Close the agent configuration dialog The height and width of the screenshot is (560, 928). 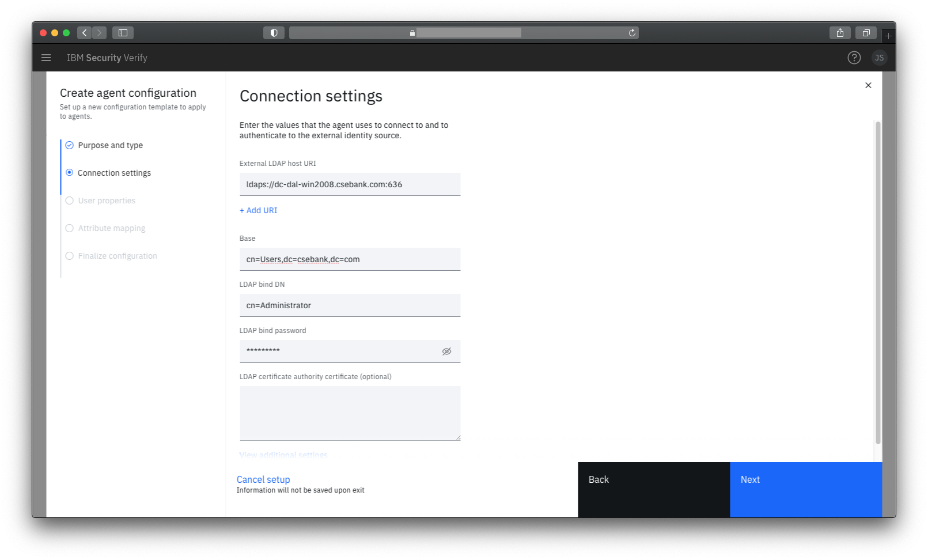(868, 85)
